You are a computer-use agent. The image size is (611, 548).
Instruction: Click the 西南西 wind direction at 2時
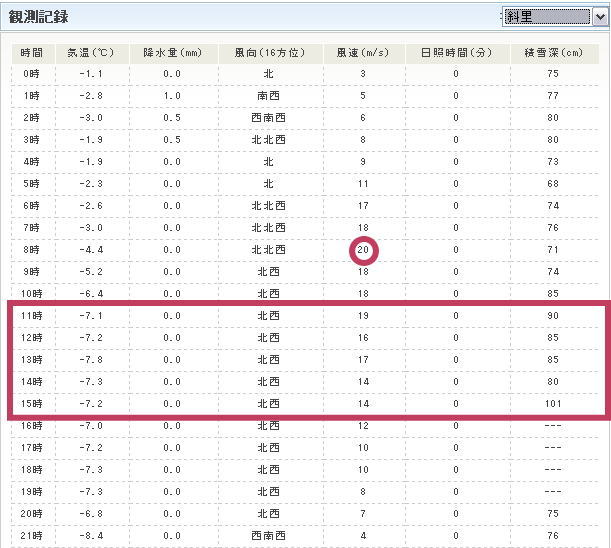pyautogui.click(x=268, y=118)
